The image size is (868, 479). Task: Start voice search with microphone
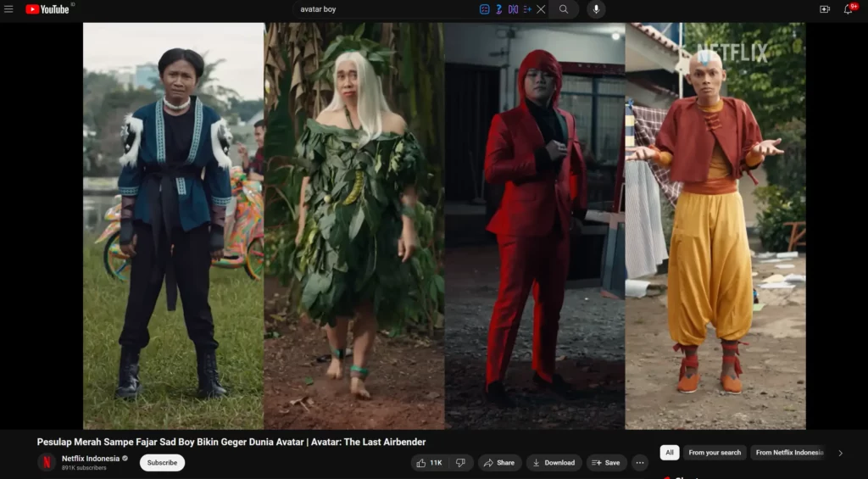click(596, 9)
